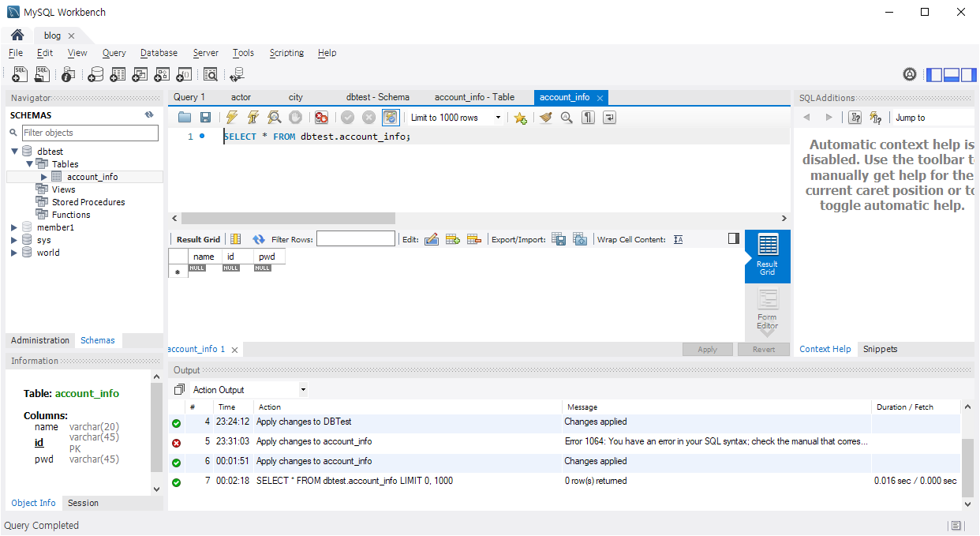Edit the current row icon
The width and height of the screenshot is (980, 536).
tap(432, 239)
